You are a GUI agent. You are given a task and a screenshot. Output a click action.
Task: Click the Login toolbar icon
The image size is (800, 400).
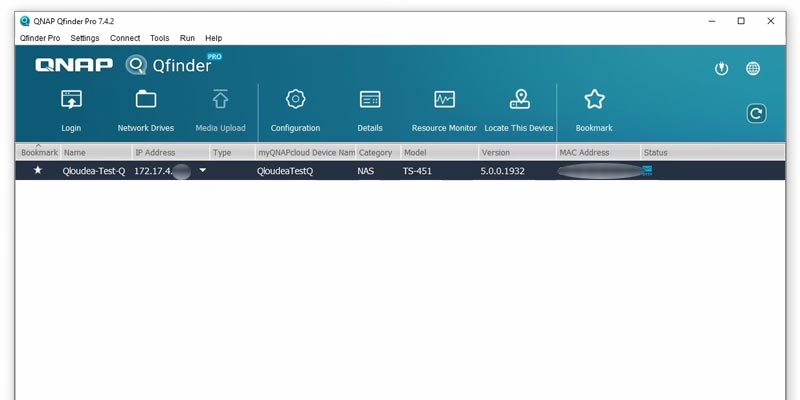pyautogui.click(x=71, y=100)
